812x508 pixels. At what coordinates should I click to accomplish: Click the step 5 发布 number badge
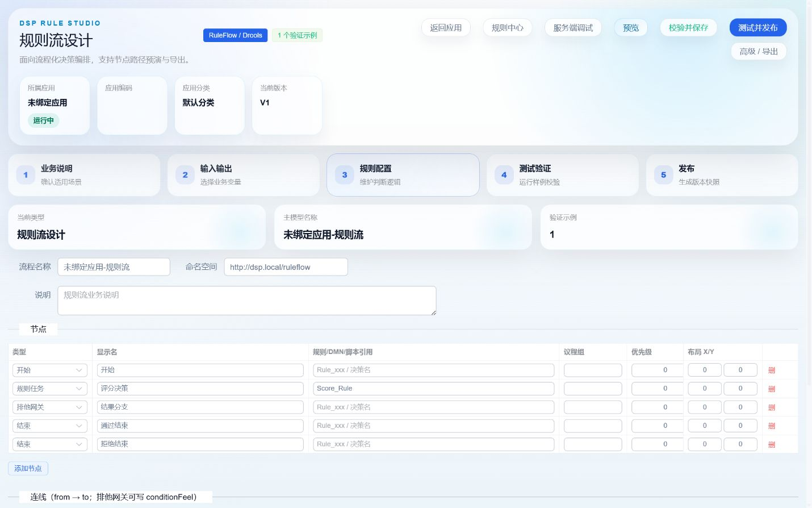pos(663,175)
